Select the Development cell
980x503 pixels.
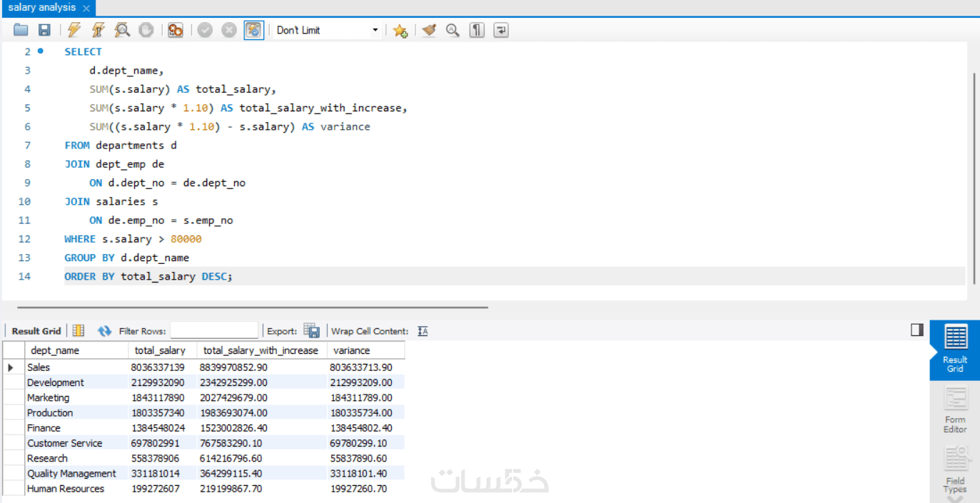click(76, 382)
